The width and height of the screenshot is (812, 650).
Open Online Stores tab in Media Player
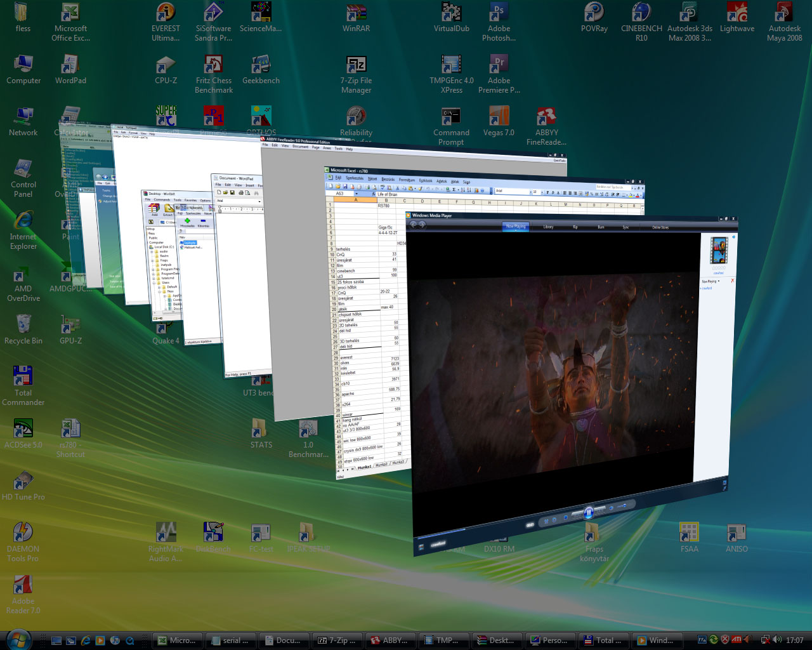(660, 227)
